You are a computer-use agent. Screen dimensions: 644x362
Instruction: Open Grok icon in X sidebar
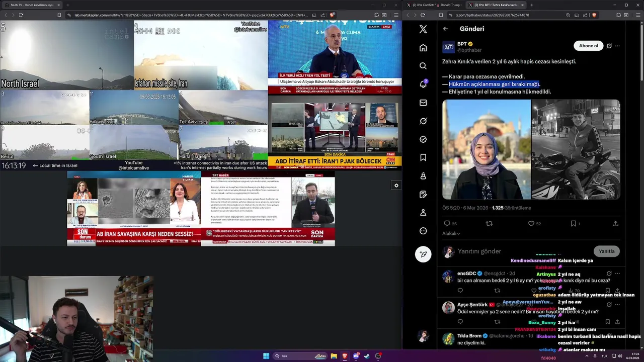tap(423, 121)
